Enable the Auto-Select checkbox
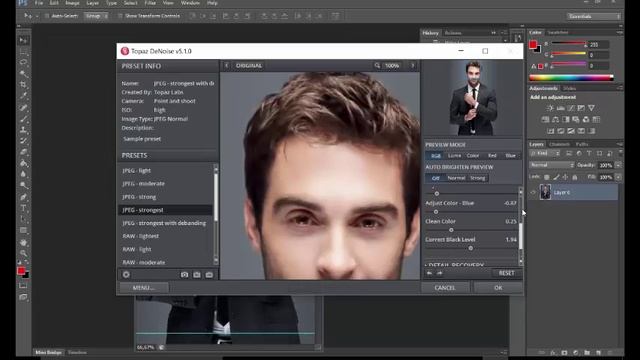The image size is (640, 360). point(47,16)
